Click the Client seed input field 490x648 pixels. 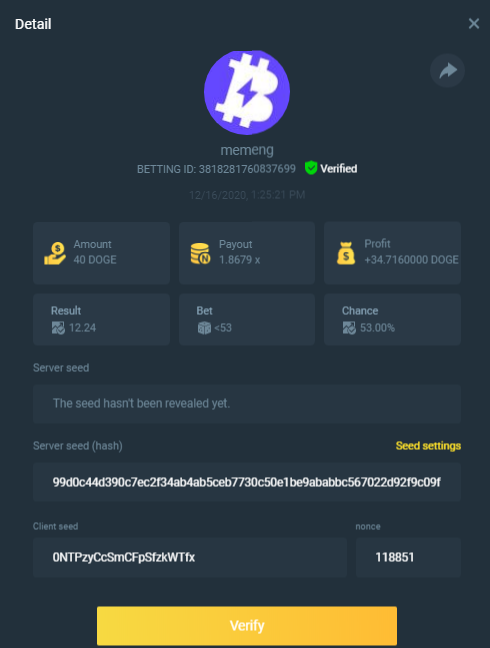tap(190, 557)
